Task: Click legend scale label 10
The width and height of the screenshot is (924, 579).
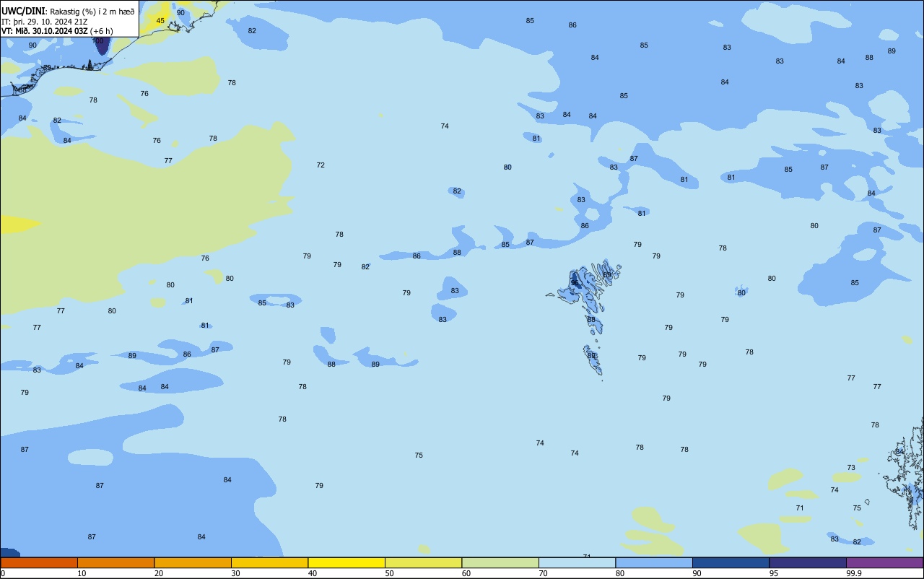Action: (82, 573)
